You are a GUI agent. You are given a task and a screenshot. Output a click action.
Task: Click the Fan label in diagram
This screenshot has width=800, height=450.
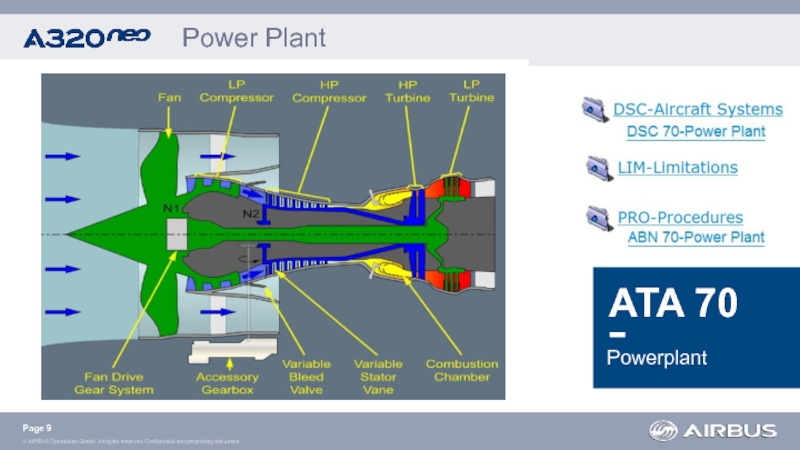[x=169, y=97]
